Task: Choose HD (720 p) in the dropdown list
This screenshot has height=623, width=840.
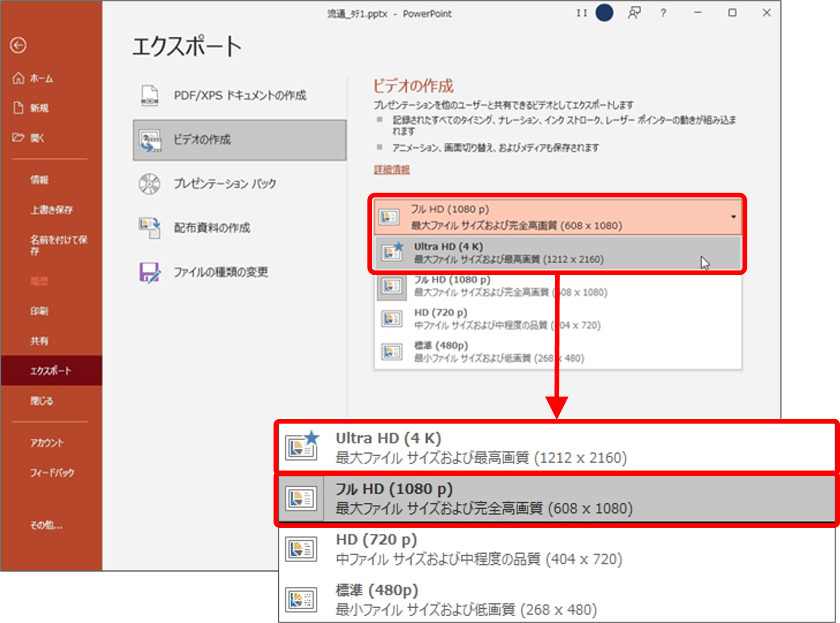Action: (x=557, y=319)
